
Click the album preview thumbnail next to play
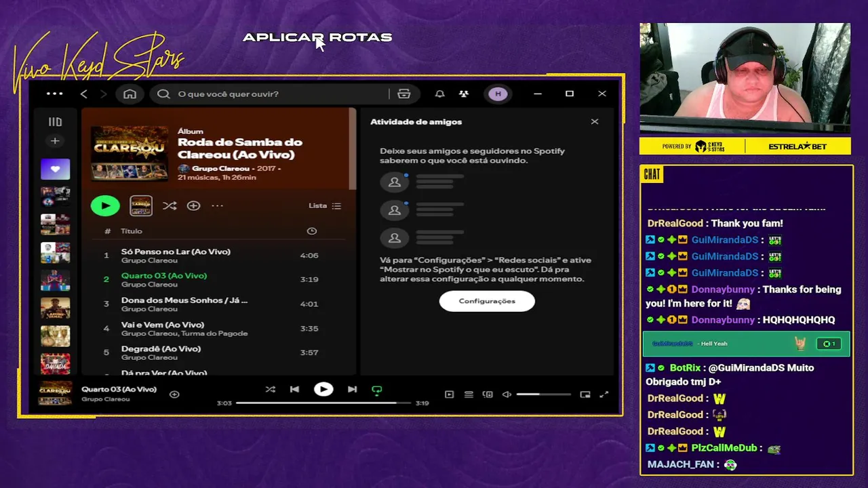point(141,205)
